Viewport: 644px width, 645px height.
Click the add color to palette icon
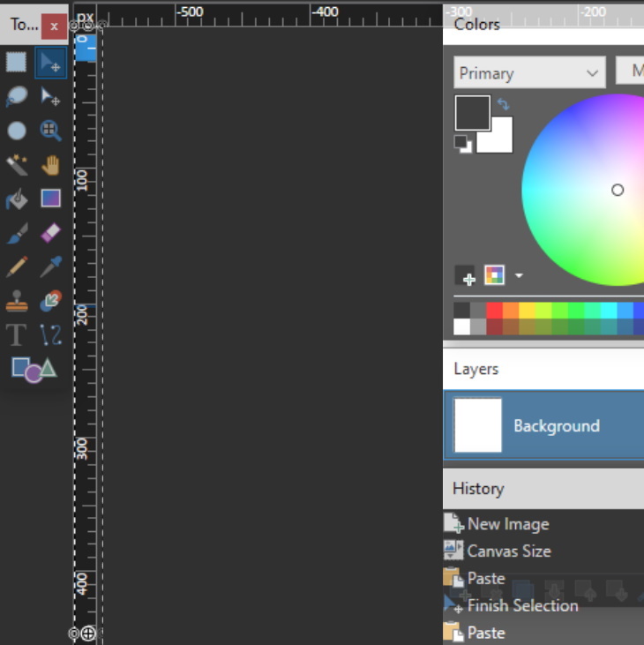coord(465,275)
